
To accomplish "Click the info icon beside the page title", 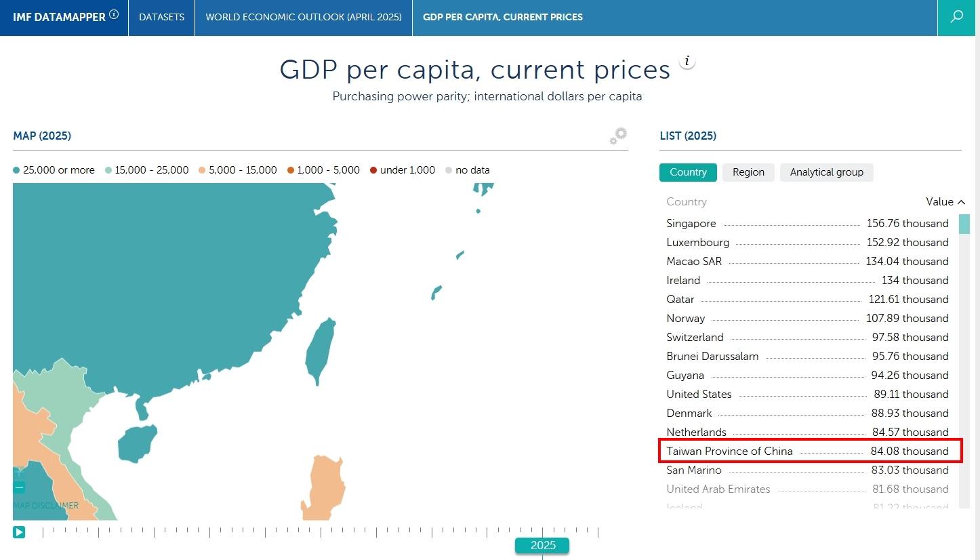I will coord(687,62).
